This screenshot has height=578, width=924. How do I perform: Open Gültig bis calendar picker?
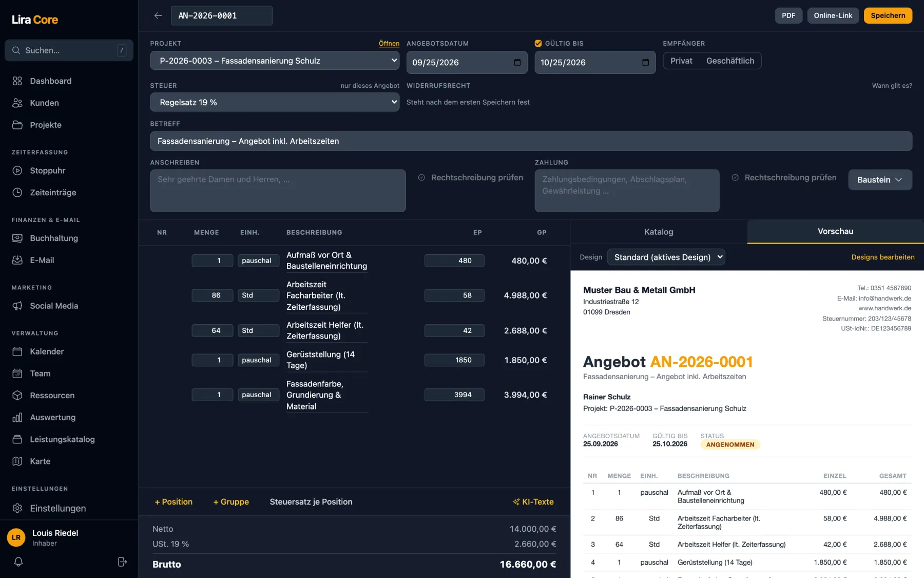pos(645,62)
